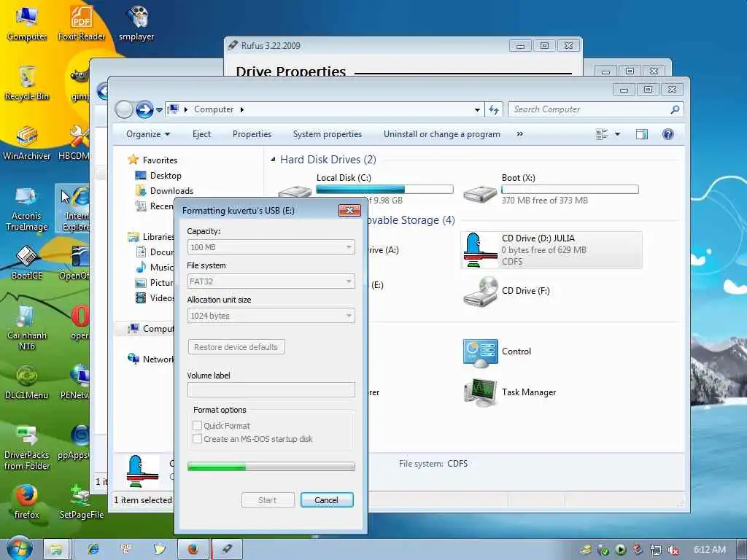Screen dimensions: 747x560
Task: Select Local Disk (C:) drive
Action: [x=366, y=190]
